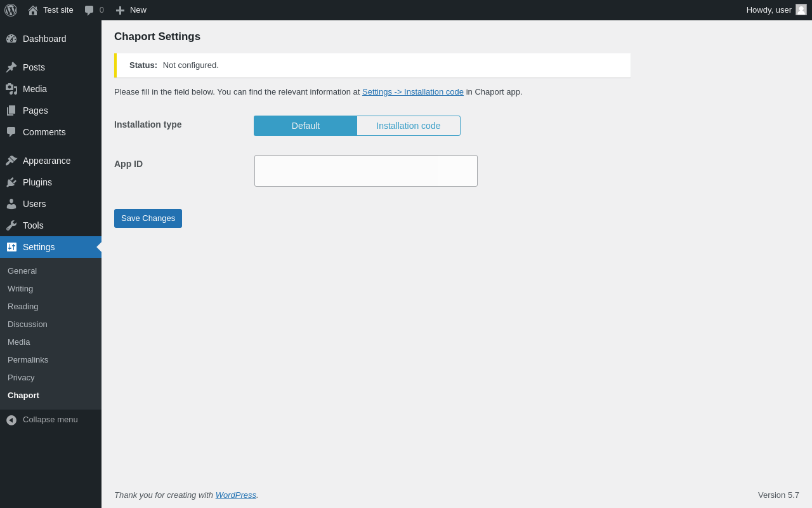Click the Settings sliders icon

11,247
